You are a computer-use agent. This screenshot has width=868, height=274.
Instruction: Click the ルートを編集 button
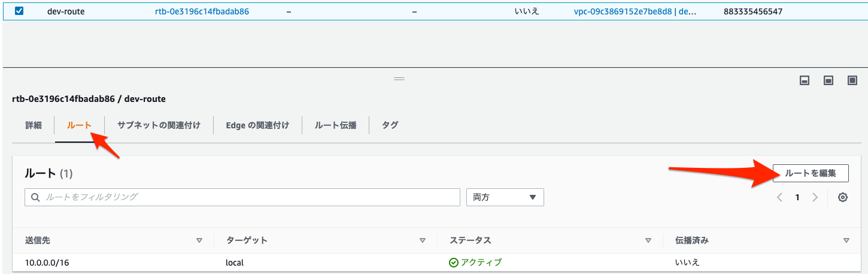(811, 173)
